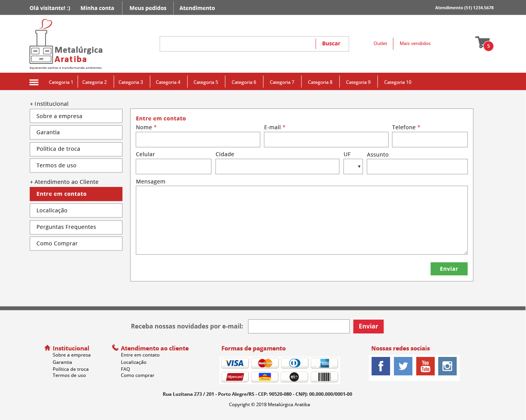This screenshot has width=526, height=420.
Task: Collapse the Atendimento ao Cliente section
Action: 64,182
